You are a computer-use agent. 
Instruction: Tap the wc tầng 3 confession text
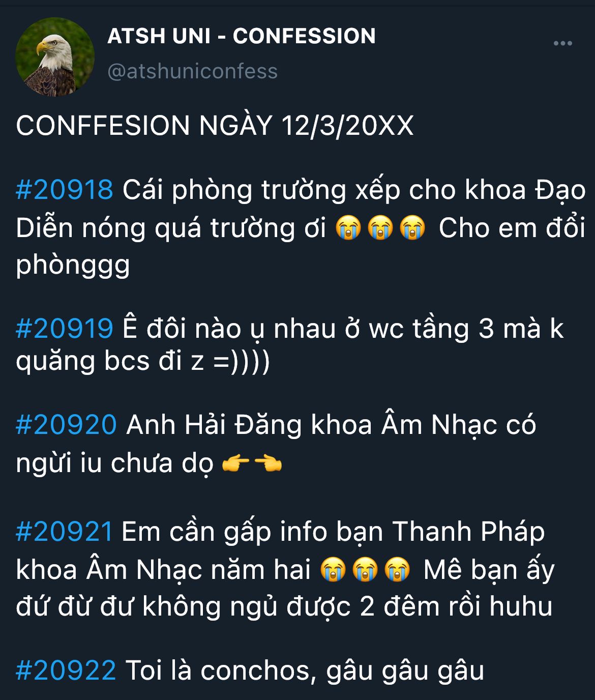(x=290, y=345)
